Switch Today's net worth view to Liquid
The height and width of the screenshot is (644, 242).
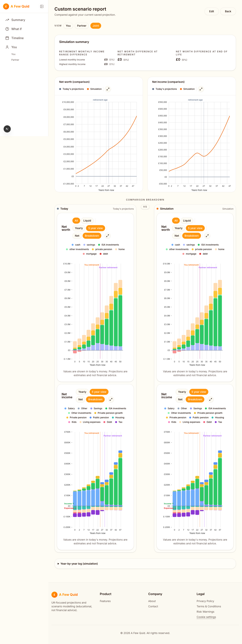click(x=87, y=221)
